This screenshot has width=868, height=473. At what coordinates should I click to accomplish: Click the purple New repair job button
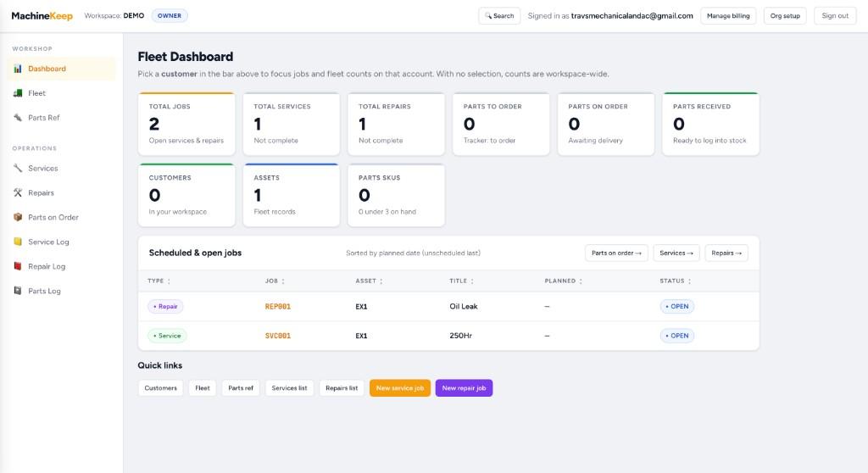[x=464, y=387]
